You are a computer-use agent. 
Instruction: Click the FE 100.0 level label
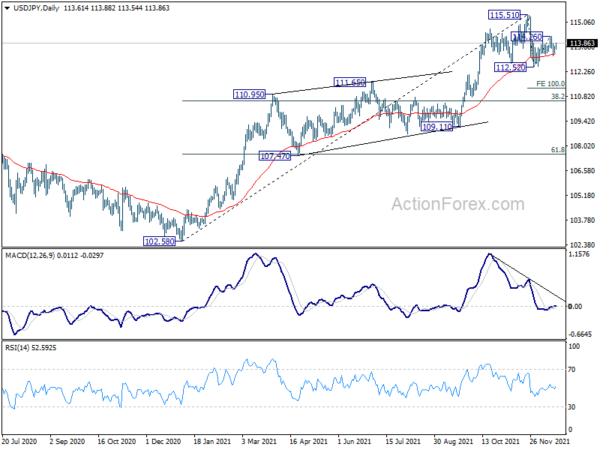pyautogui.click(x=550, y=84)
